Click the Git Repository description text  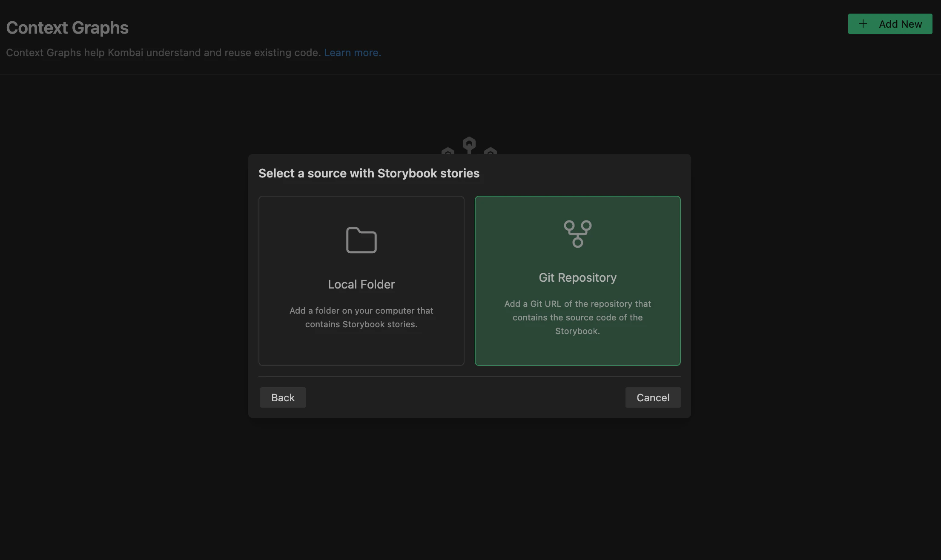(577, 317)
